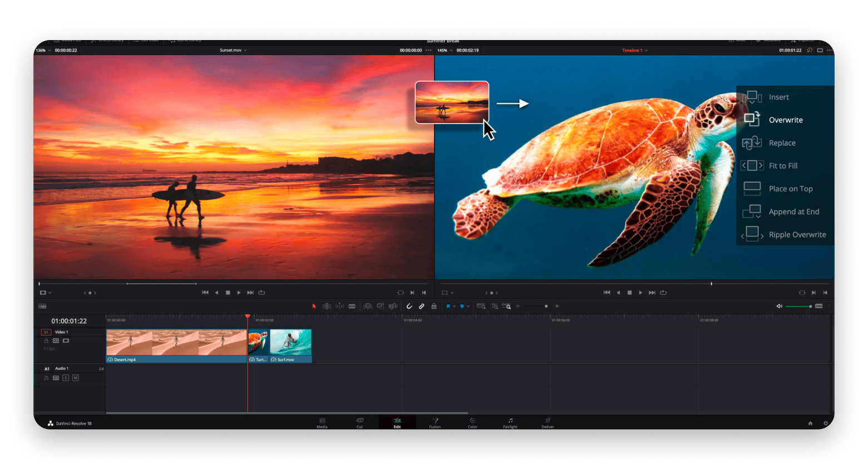Select the normal Selection arrow tool
The height and width of the screenshot is (475, 868).
click(x=314, y=306)
